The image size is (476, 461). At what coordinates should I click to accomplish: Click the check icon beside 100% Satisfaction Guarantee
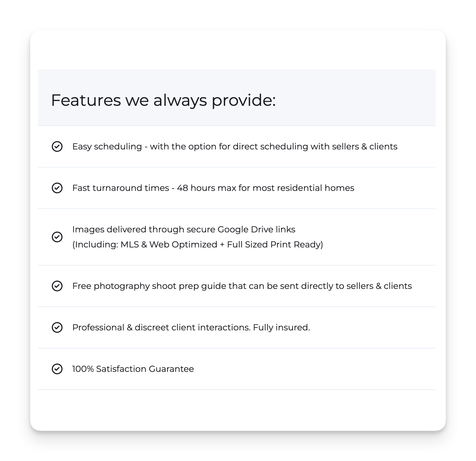point(57,369)
